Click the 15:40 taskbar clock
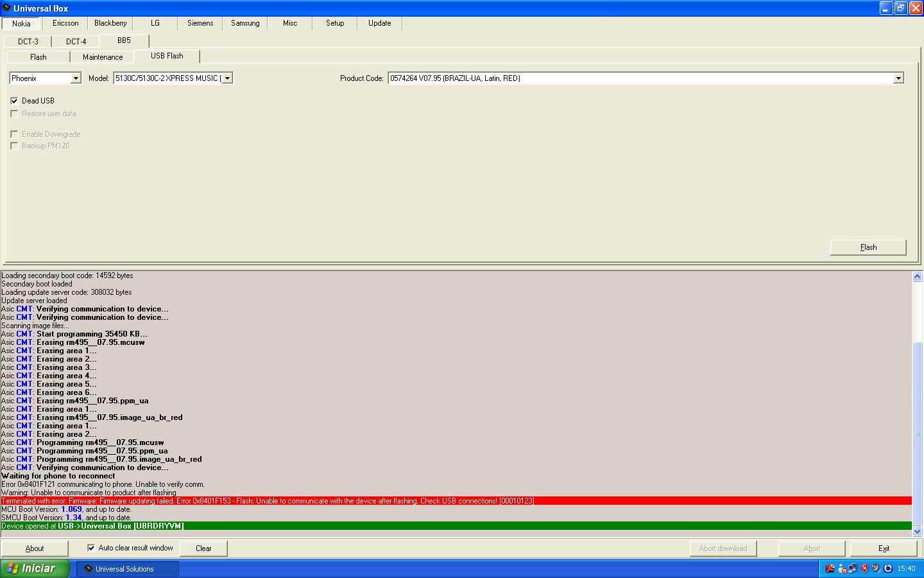 pos(906,568)
